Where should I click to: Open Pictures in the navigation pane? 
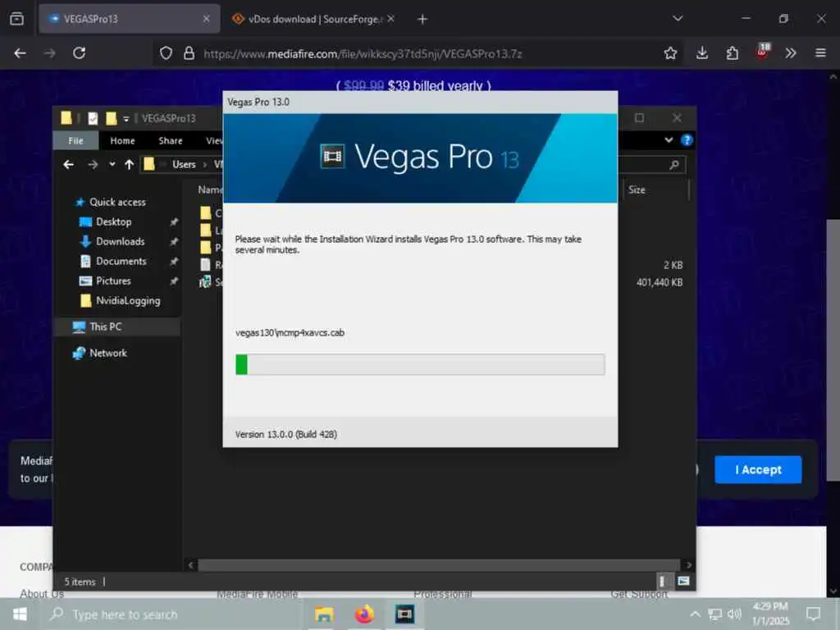113,281
